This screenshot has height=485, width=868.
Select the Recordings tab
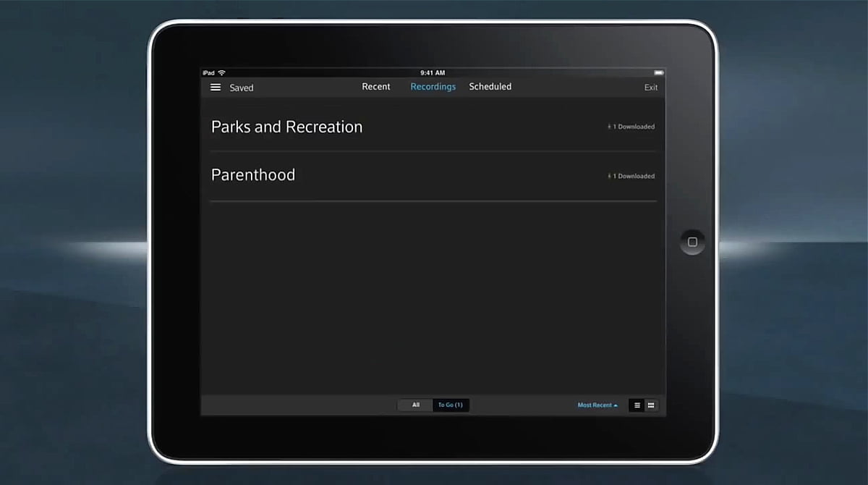pos(433,86)
